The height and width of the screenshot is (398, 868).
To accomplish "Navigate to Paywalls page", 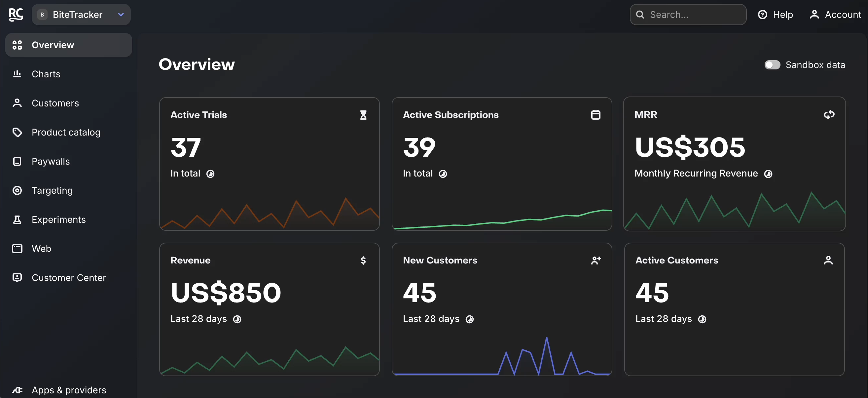I will [51, 161].
